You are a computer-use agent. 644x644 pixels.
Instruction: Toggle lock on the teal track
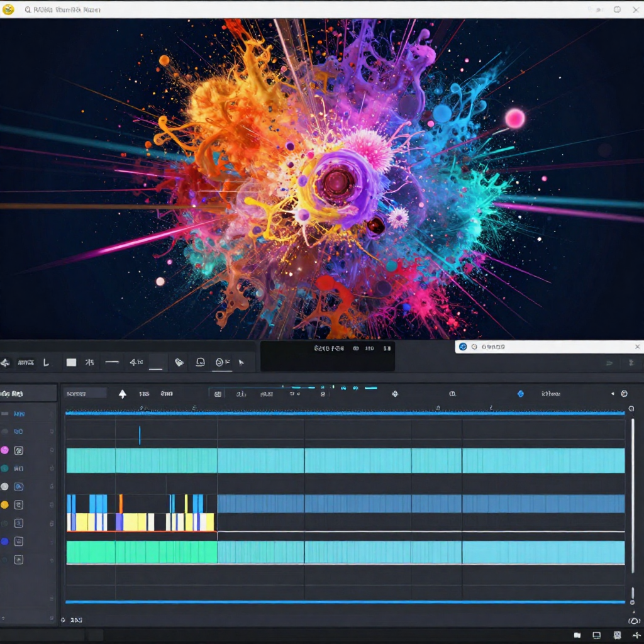pyautogui.click(x=52, y=468)
